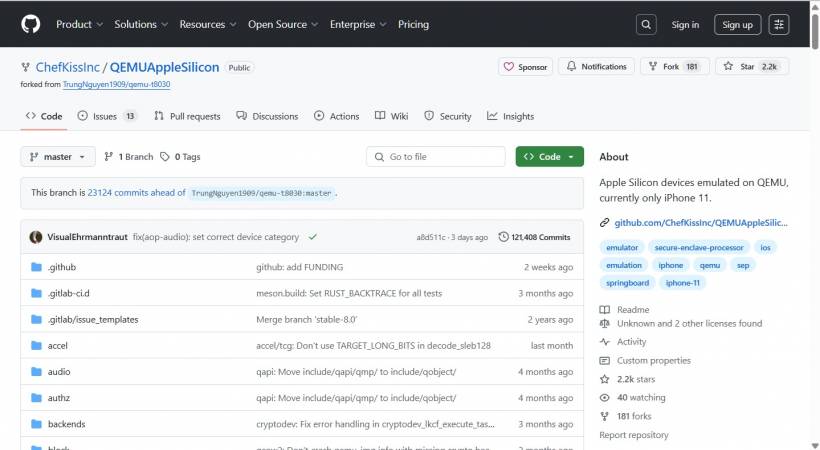This screenshot has height=450, width=820.
Task: Expand the Enterprise menu
Action: pos(358,24)
